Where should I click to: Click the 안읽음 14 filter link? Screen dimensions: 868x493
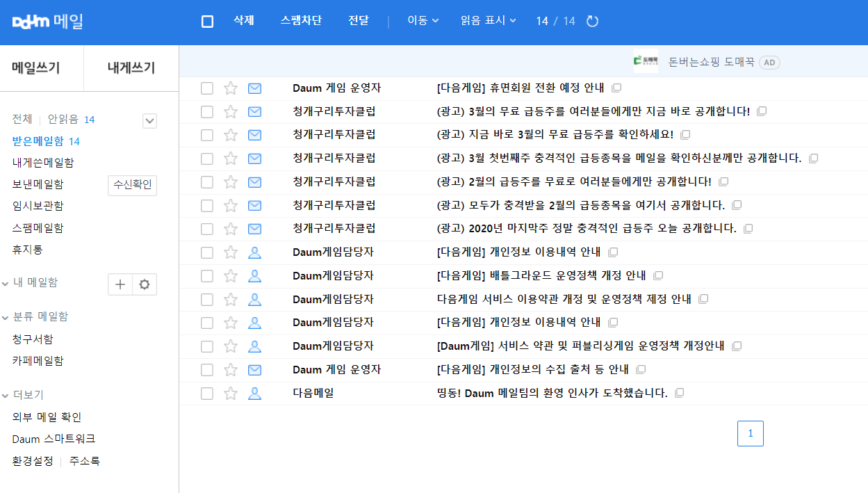(x=71, y=120)
